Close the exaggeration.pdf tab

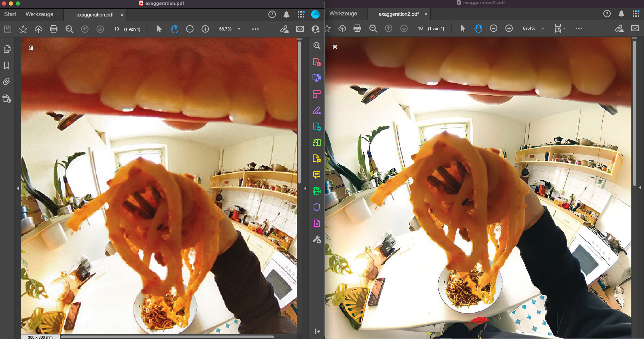click(x=122, y=15)
